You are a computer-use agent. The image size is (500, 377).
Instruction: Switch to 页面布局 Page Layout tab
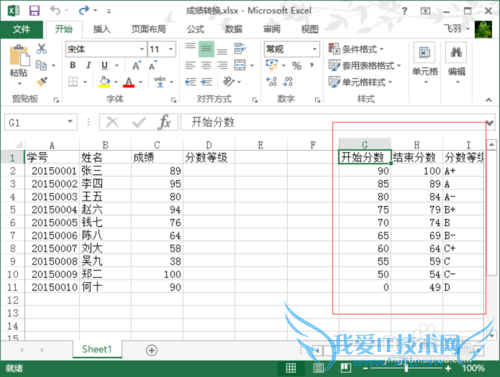pyautogui.click(x=148, y=29)
